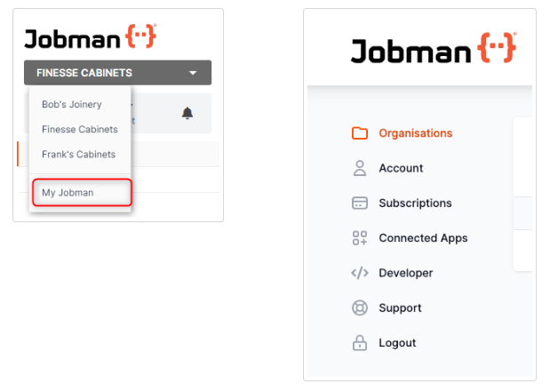Click the Subscriptions card icon
Screen dimensions: 550x392
(x=360, y=203)
